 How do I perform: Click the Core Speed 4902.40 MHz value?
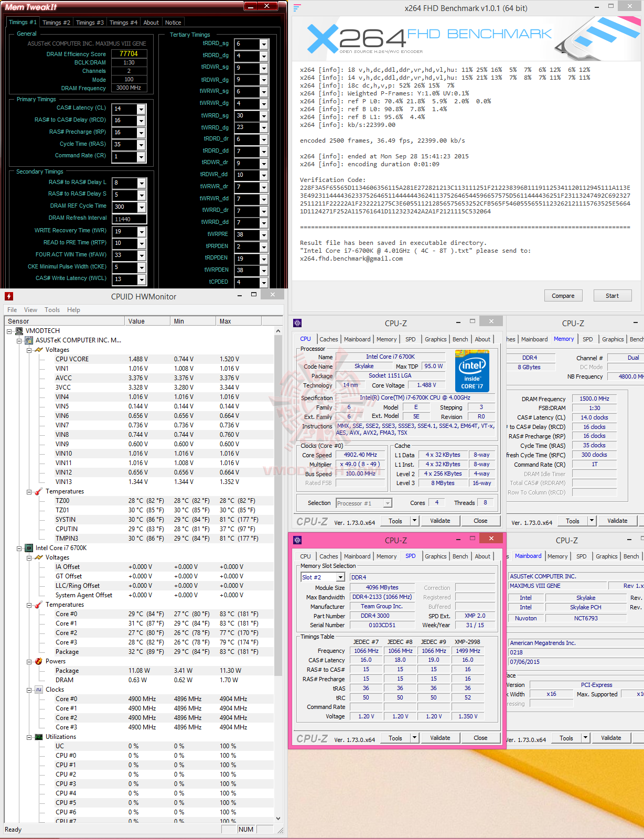coord(360,455)
